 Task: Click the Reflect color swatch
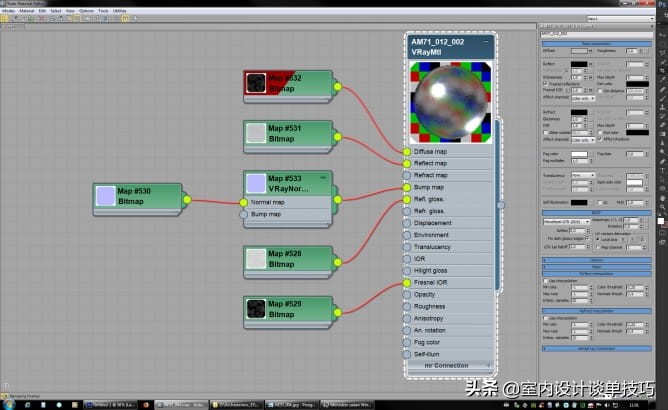pyautogui.click(x=578, y=65)
